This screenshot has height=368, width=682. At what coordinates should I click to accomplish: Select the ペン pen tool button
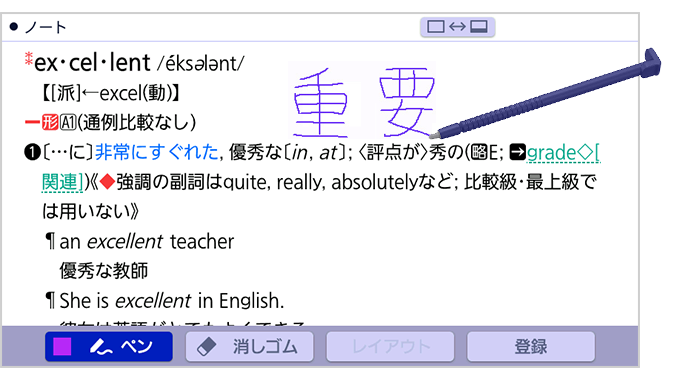(109, 347)
